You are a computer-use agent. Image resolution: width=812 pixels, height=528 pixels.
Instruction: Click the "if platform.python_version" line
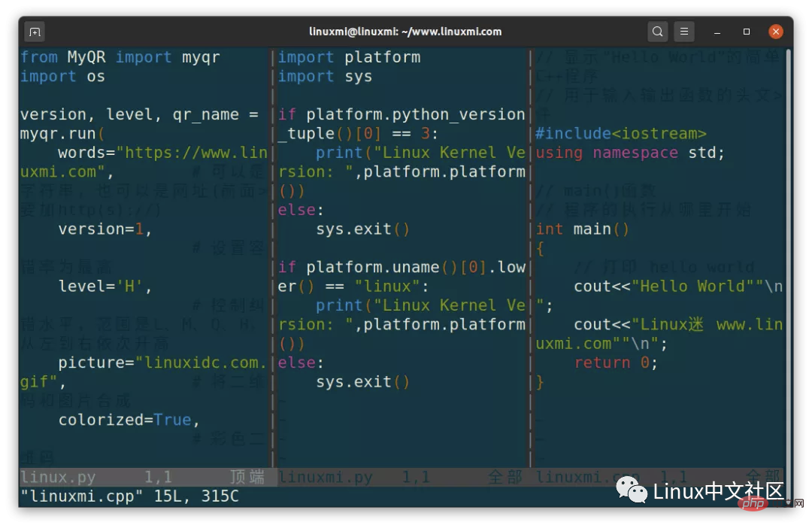coord(401,114)
